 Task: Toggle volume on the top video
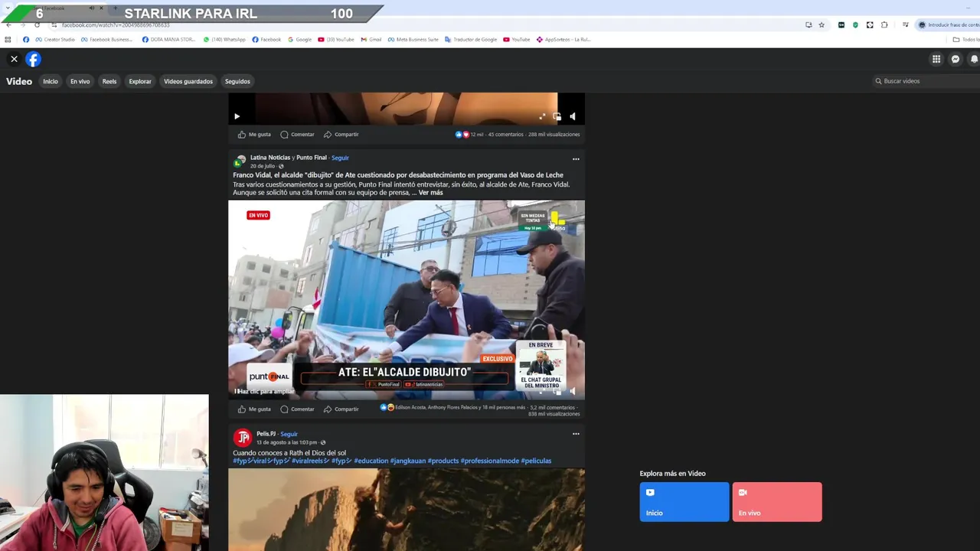573,116
